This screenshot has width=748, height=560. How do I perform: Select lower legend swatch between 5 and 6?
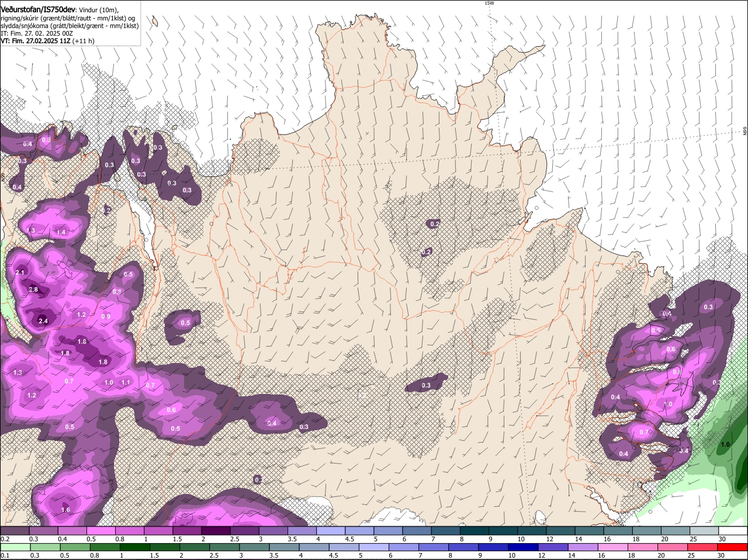click(x=374, y=547)
